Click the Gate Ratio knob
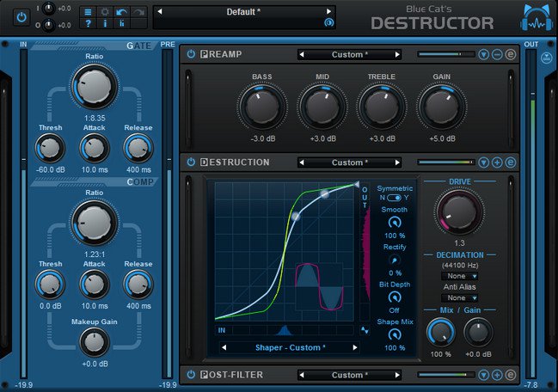The height and width of the screenshot is (392, 558). [95, 87]
